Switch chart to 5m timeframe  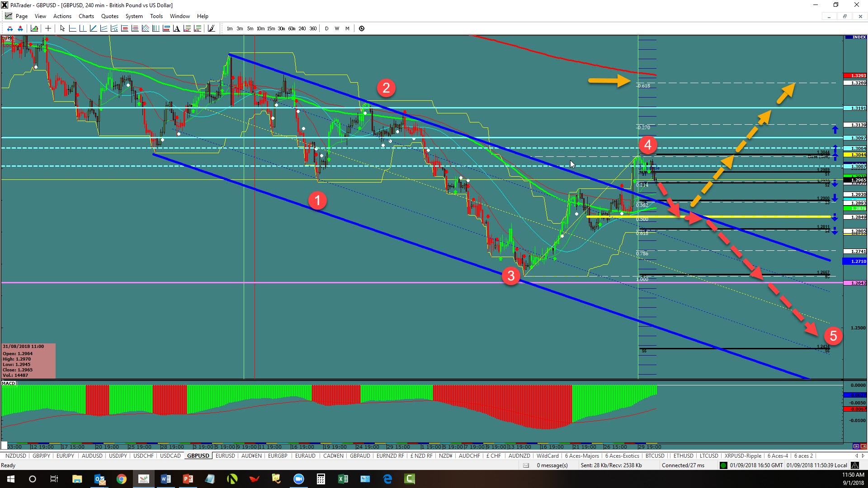pos(250,28)
